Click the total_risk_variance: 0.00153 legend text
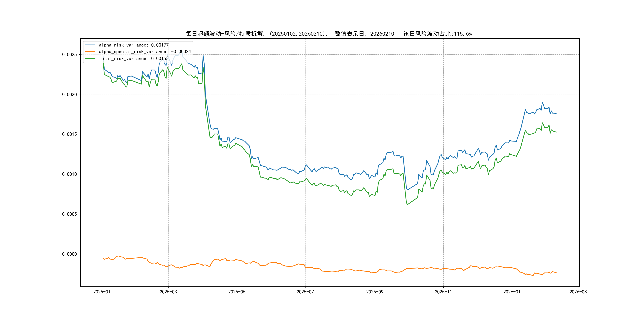 coord(134,58)
